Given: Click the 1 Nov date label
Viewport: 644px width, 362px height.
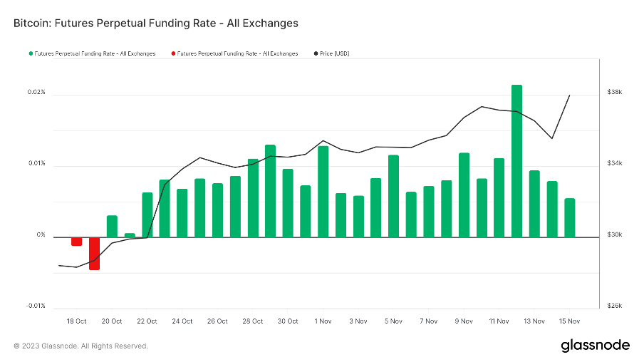Looking at the screenshot, I should [323, 321].
